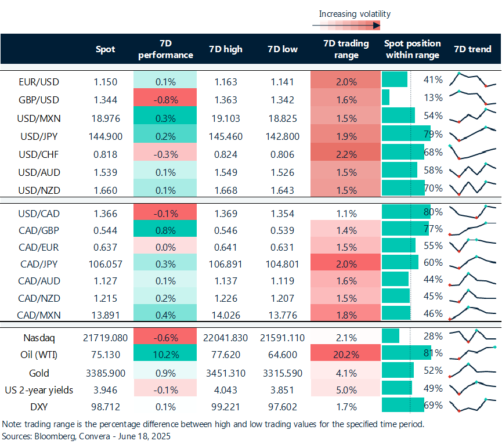The width and height of the screenshot is (502, 448).
Task: Click the EUR/USD 7D trend sparkline
Action: click(x=472, y=80)
